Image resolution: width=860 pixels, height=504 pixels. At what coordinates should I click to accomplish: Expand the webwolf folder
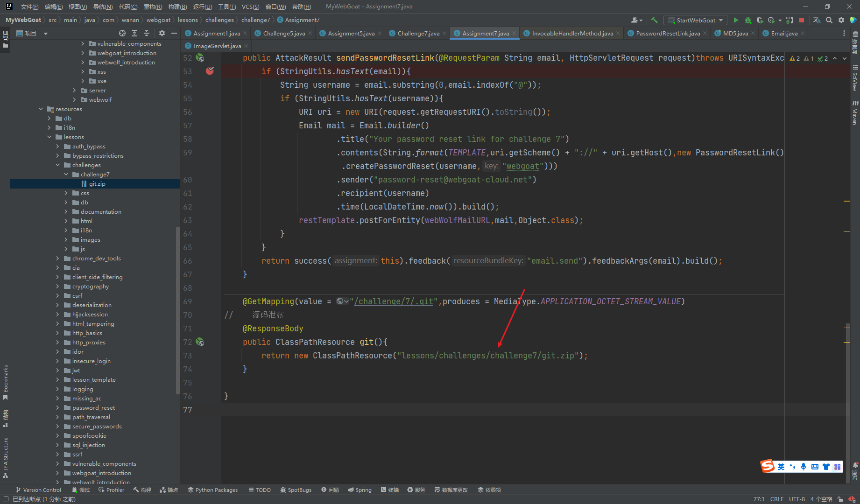(x=74, y=99)
